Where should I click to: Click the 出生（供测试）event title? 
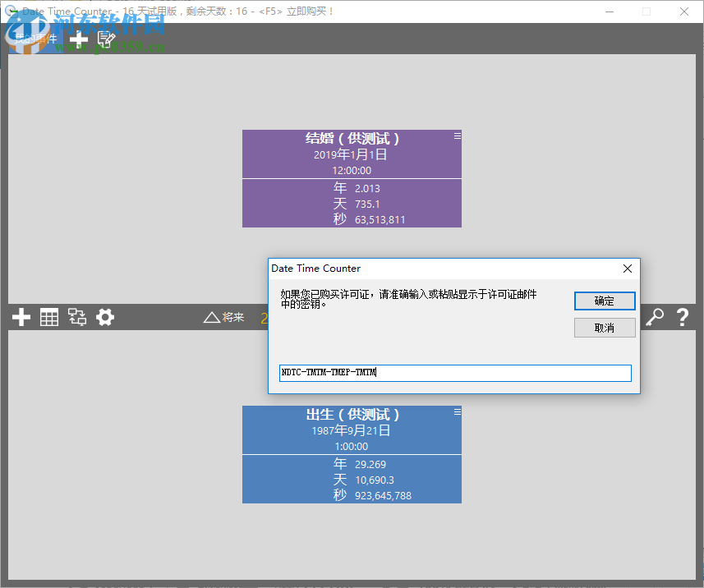[352, 414]
